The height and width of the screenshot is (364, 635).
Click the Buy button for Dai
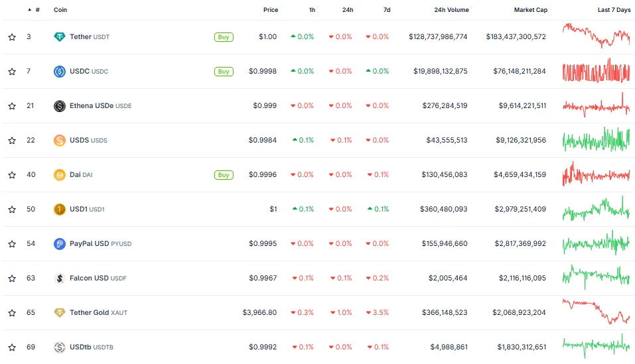[224, 175]
